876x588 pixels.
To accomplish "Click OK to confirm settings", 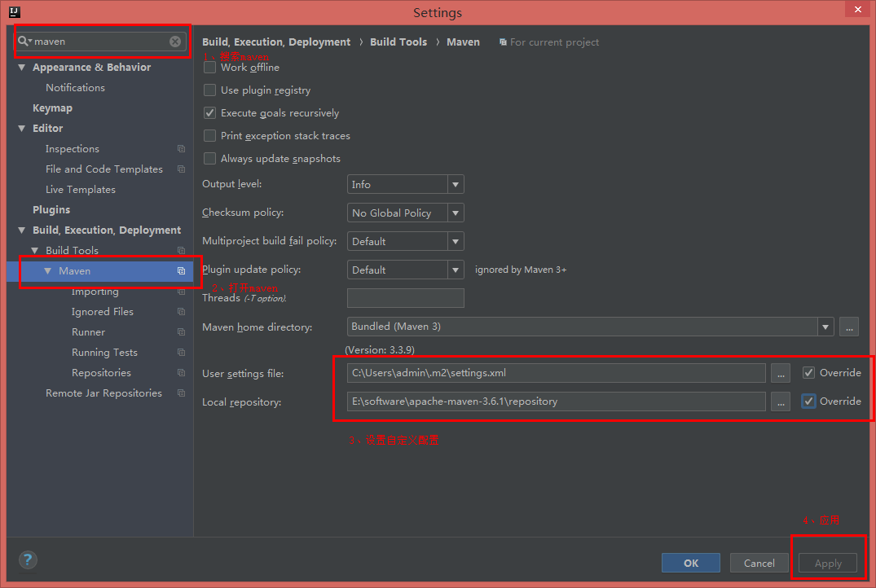I will [690, 563].
